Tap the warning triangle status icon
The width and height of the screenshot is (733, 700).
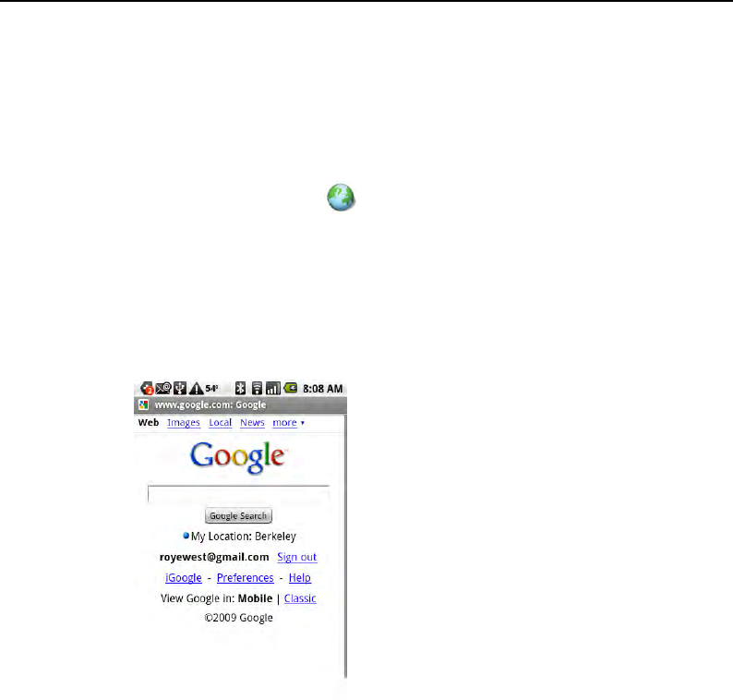(x=196, y=388)
